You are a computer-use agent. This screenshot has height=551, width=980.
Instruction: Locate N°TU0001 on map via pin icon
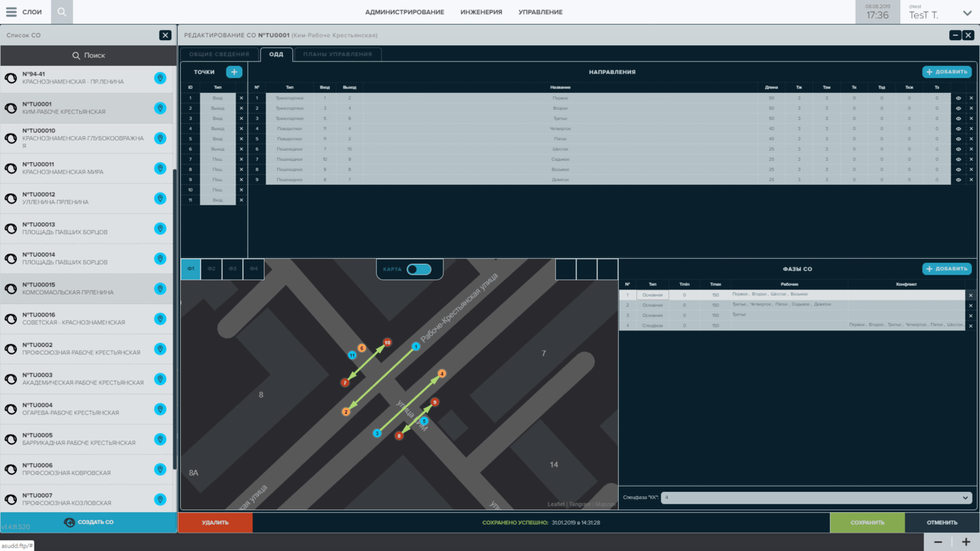coord(160,108)
